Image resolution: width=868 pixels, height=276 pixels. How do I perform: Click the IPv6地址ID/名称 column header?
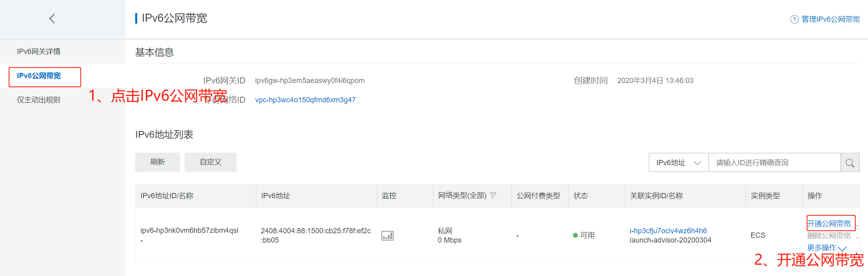[167, 196]
